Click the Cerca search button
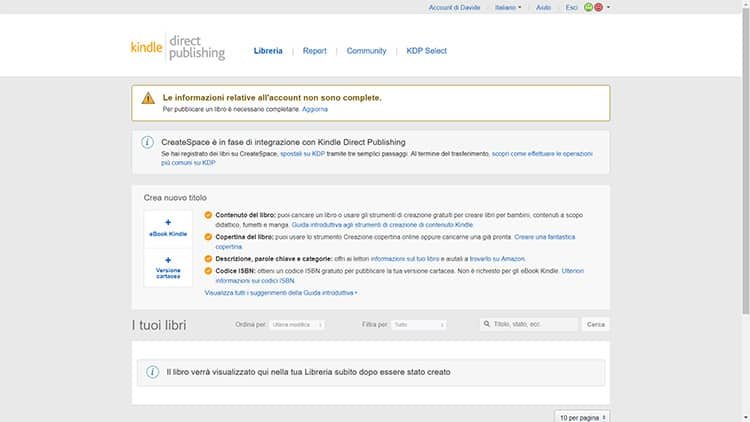750x422 pixels. click(x=596, y=324)
